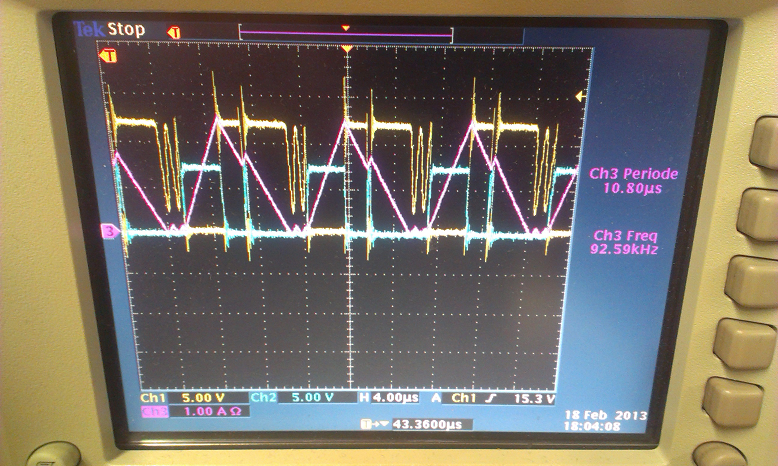Click the channel 3 ground marker

110,231
